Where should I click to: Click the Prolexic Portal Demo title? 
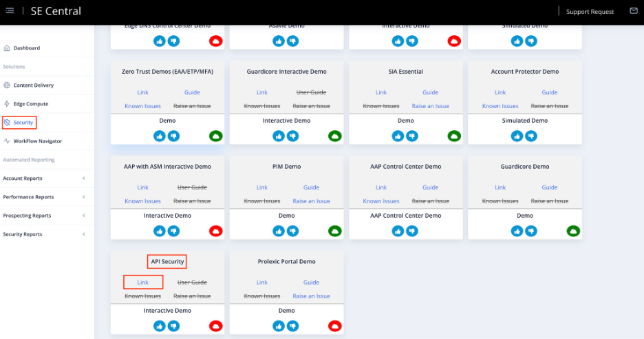click(x=287, y=261)
